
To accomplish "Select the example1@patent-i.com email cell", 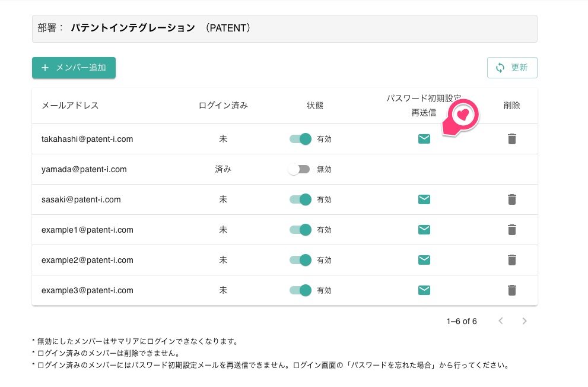I will [87, 230].
